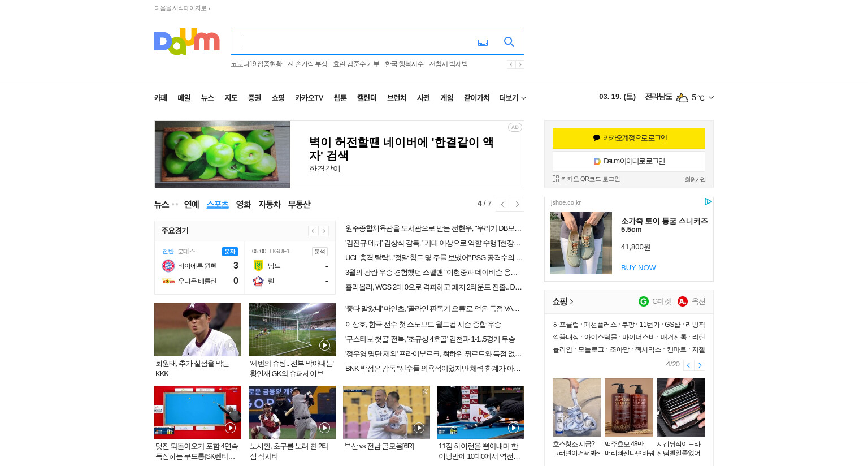Open 웹툰 from navigation bar
This screenshot has width=868, height=466.
coord(340,98)
